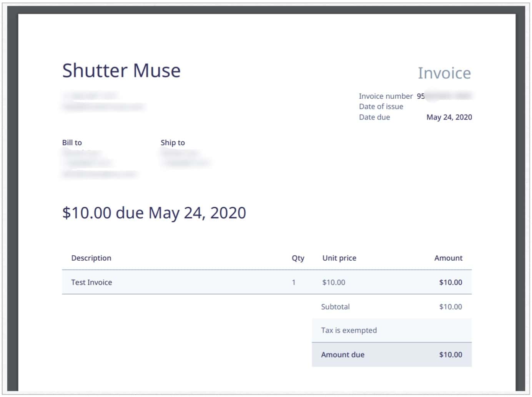532x397 pixels.
Task: Click the quantity value 1
Action: click(294, 282)
